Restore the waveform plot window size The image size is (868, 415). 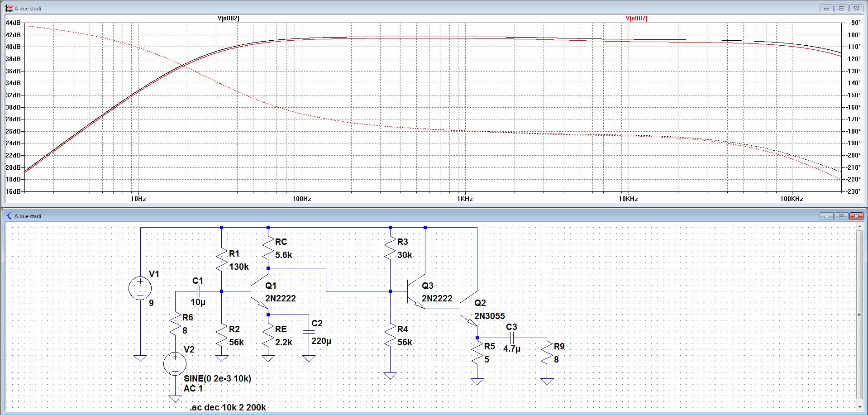(841, 8)
